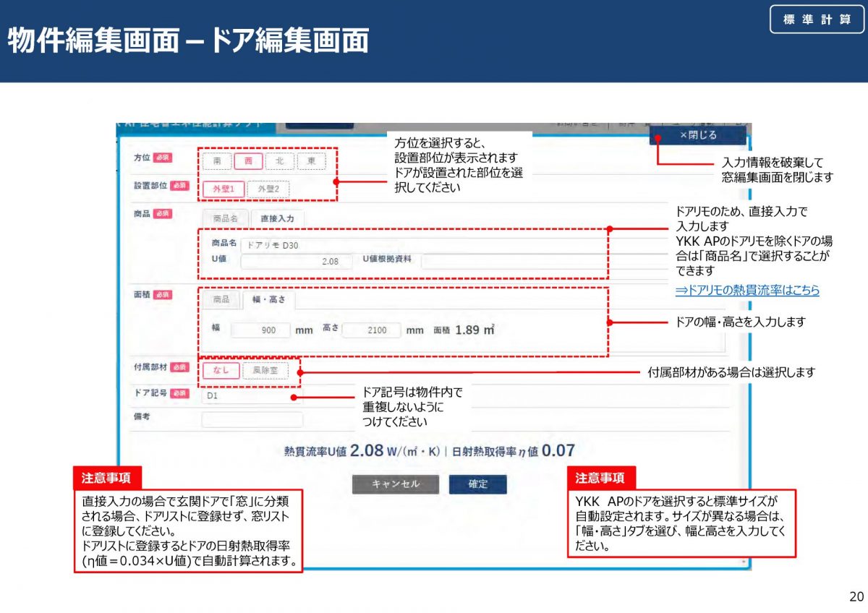
Task: Choose 北 as the door direction
Action: coord(280,161)
